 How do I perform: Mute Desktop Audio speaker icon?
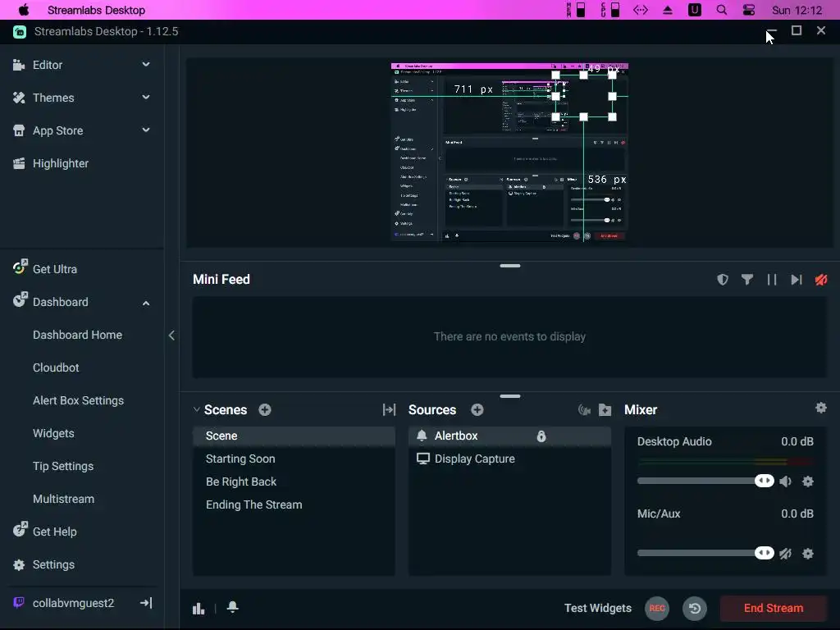(785, 481)
